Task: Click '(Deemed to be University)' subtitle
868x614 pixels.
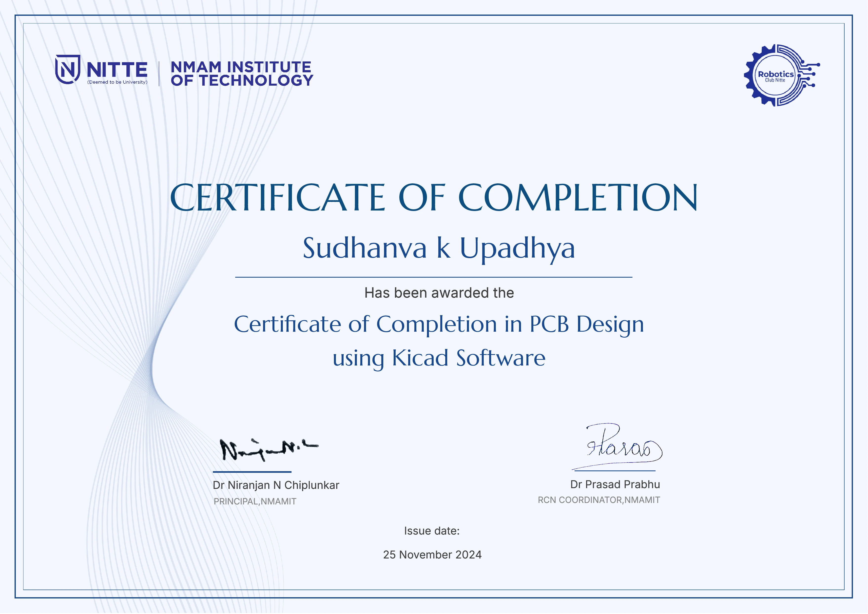Action: point(117,82)
